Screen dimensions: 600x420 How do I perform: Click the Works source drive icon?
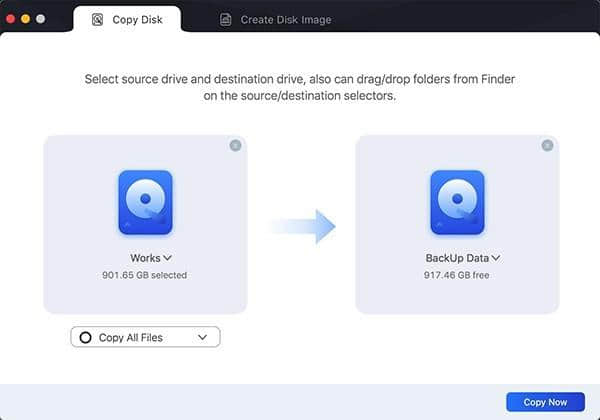[145, 203]
